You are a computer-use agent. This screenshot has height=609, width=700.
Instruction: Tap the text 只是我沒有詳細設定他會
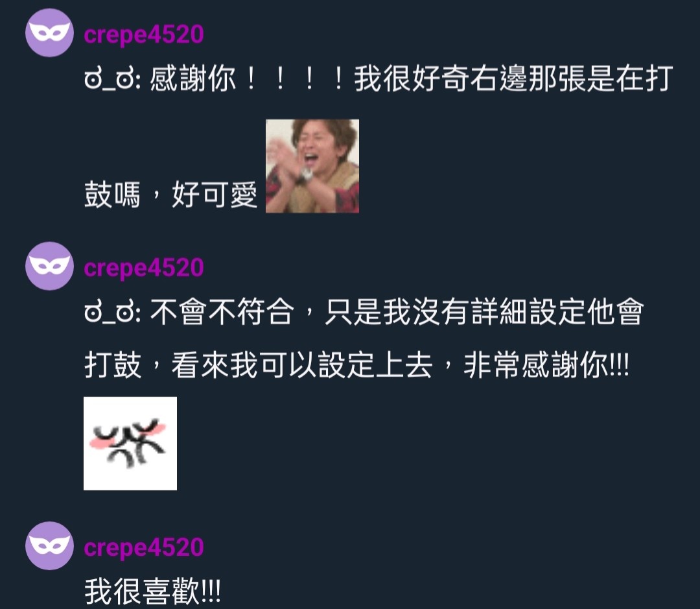(x=484, y=312)
